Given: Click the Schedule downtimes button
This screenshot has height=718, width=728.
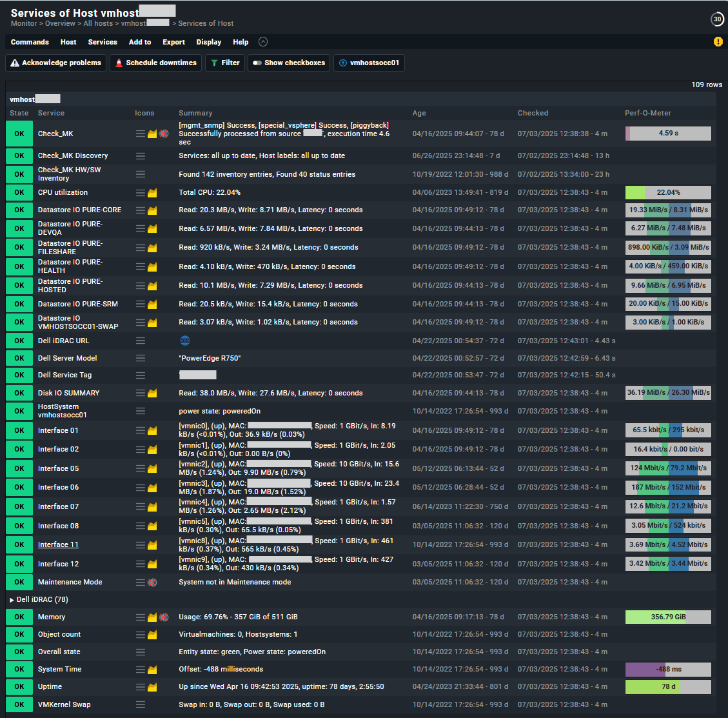Looking at the screenshot, I should click(155, 63).
